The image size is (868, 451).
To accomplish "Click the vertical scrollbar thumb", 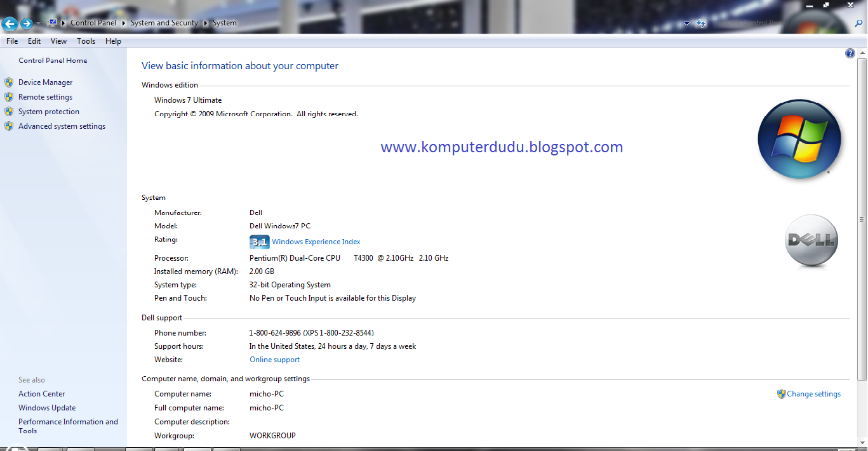I will click(x=862, y=219).
